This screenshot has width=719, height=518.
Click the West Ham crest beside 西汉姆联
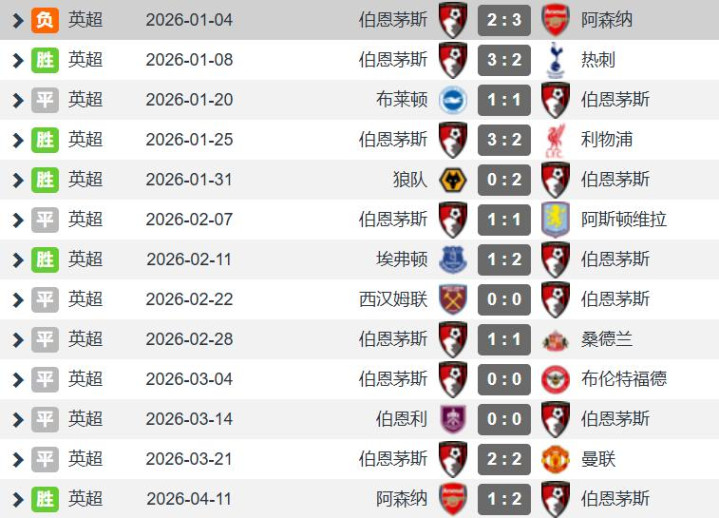pyautogui.click(x=453, y=300)
